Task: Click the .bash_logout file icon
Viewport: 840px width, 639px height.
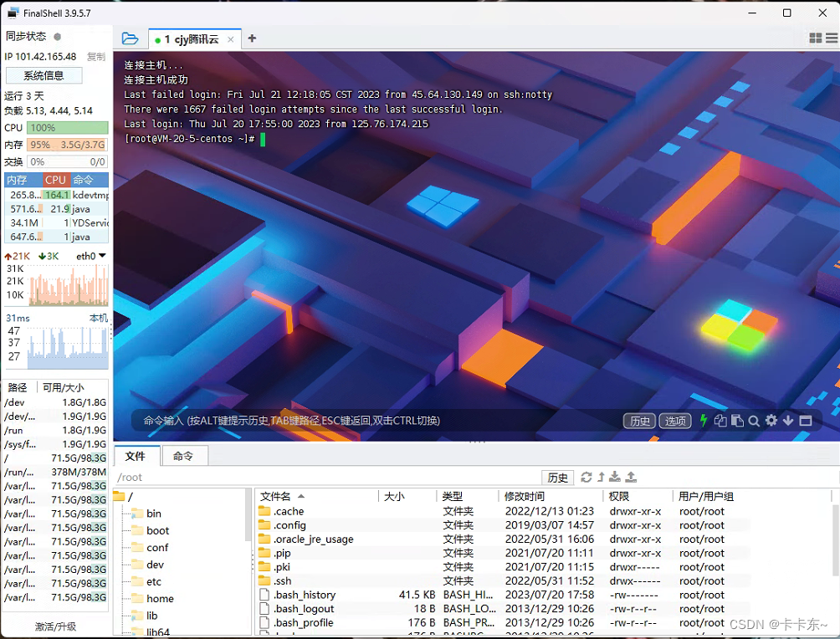Action: 264,608
